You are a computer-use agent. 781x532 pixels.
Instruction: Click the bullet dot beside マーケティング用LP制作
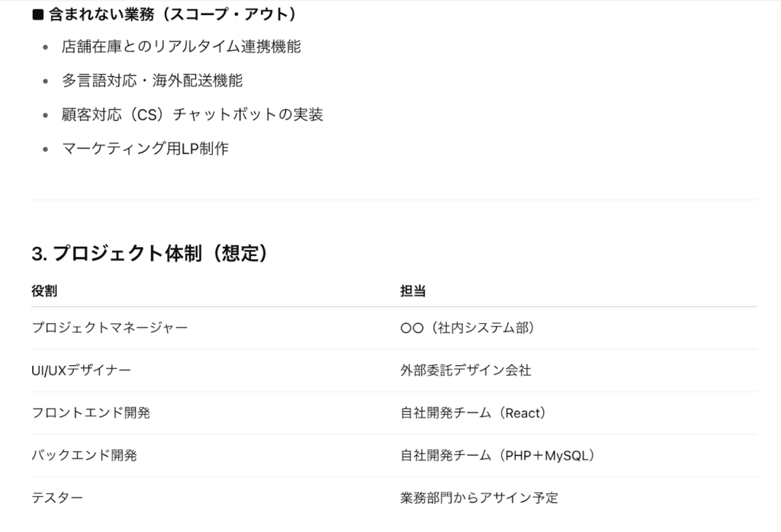(46, 149)
